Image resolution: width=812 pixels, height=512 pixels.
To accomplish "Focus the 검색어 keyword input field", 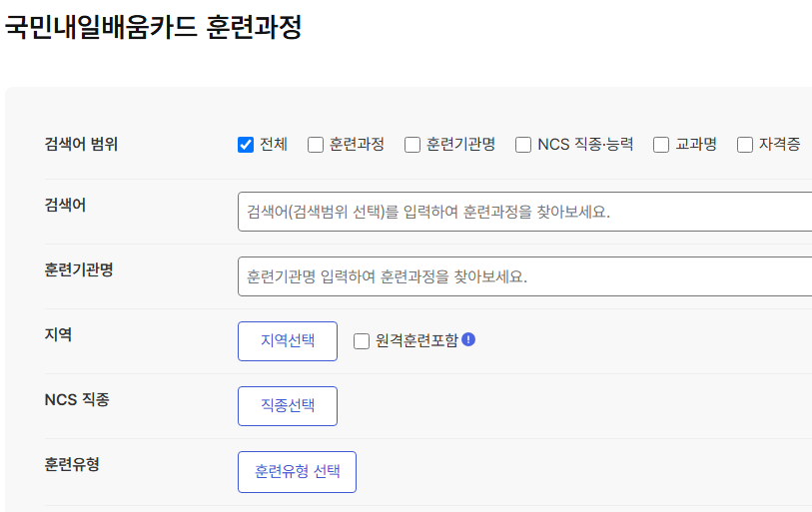I will pos(524,212).
